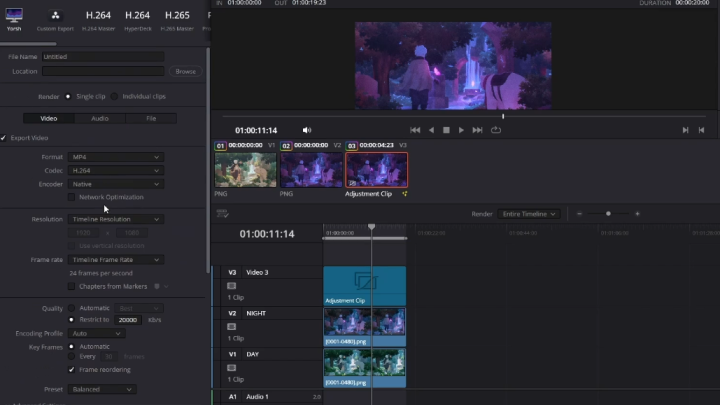Stop playback in the viewer
This screenshot has height=405, width=720.
click(x=446, y=130)
